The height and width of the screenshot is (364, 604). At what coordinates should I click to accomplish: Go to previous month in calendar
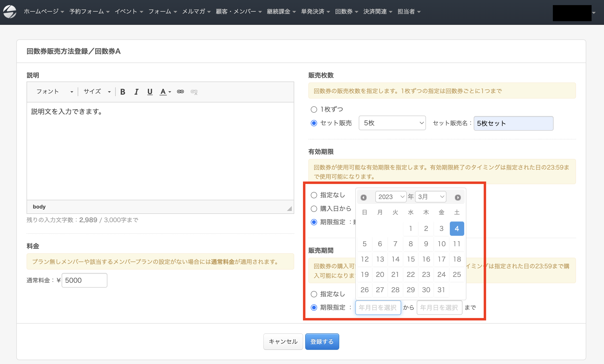(x=364, y=197)
